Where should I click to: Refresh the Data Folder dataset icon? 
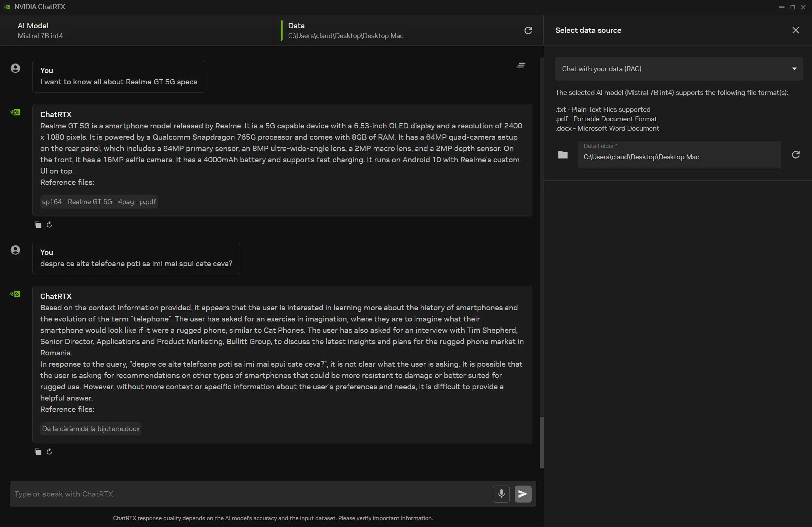[795, 155]
